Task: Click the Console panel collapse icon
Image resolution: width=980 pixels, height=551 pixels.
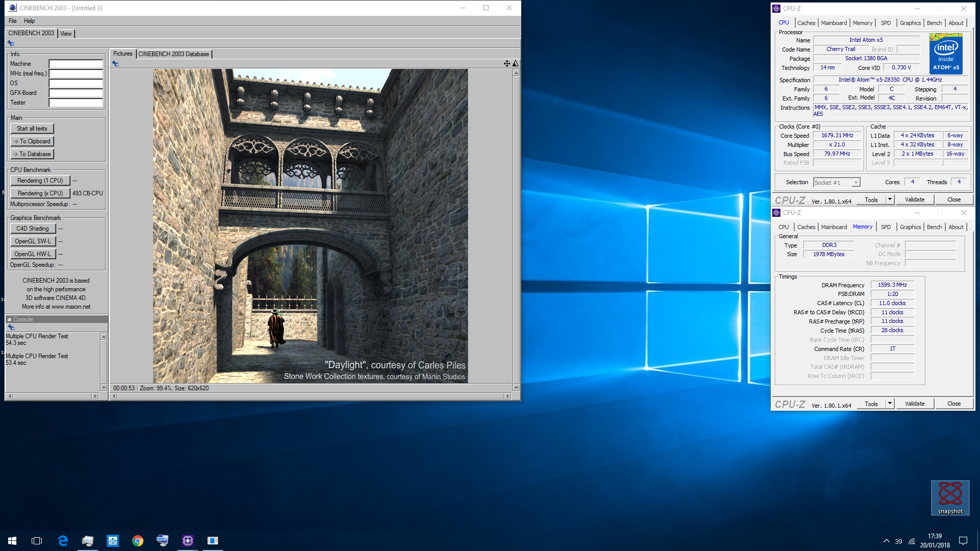Action: point(9,319)
